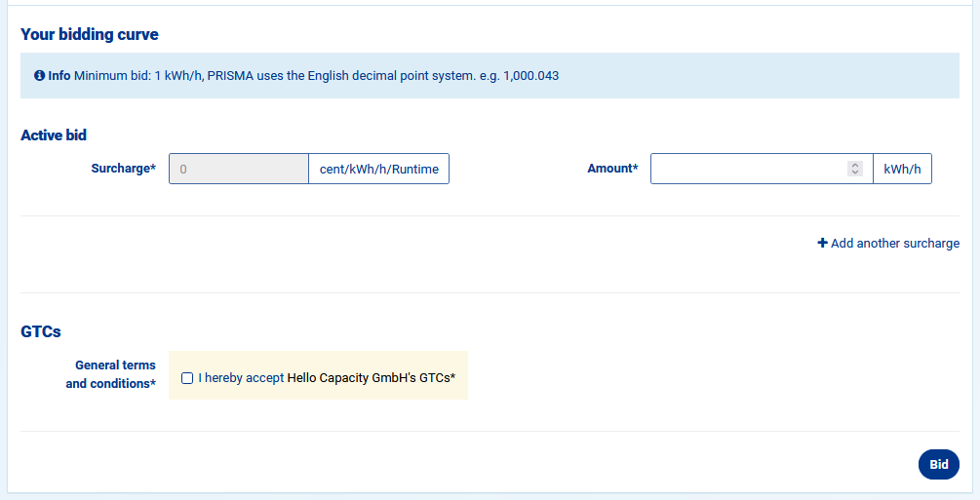Click the I hereby accept label text
Image resolution: width=980 pixels, height=500 pixels.
coord(241,378)
